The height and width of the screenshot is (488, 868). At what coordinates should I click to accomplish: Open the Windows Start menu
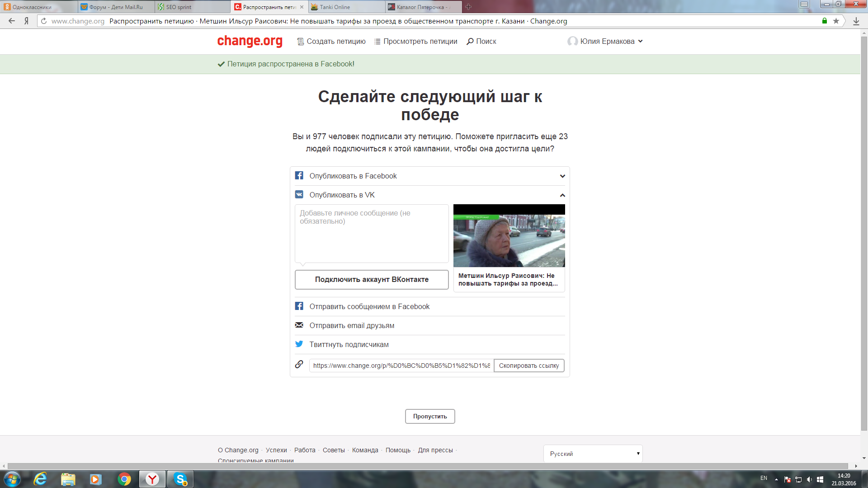pos(12,479)
